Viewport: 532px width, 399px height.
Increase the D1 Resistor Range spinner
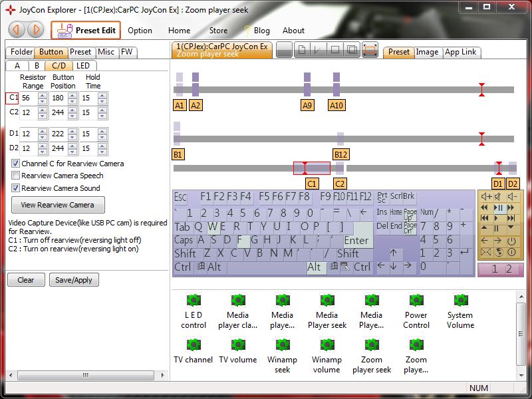[43, 131]
